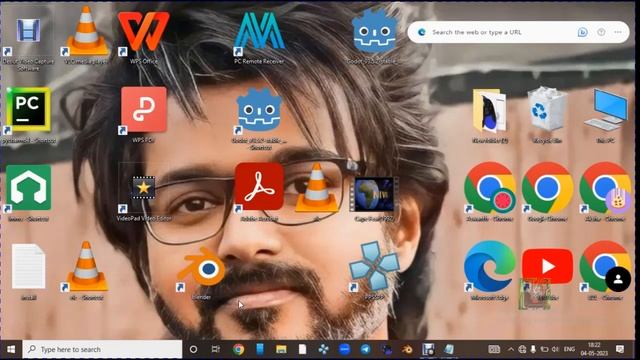Open the desktop folder with picture preview
Viewport: 640px width, 360px height.
pyautogui.click(x=490, y=116)
